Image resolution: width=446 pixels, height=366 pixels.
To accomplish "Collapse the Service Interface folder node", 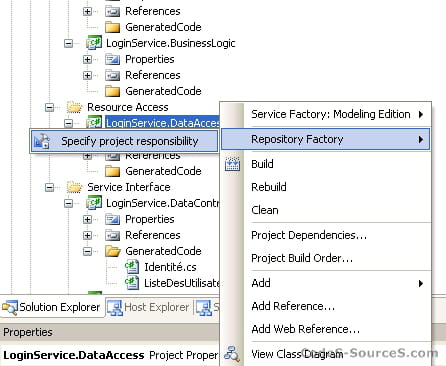I will pyautogui.click(x=49, y=187).
